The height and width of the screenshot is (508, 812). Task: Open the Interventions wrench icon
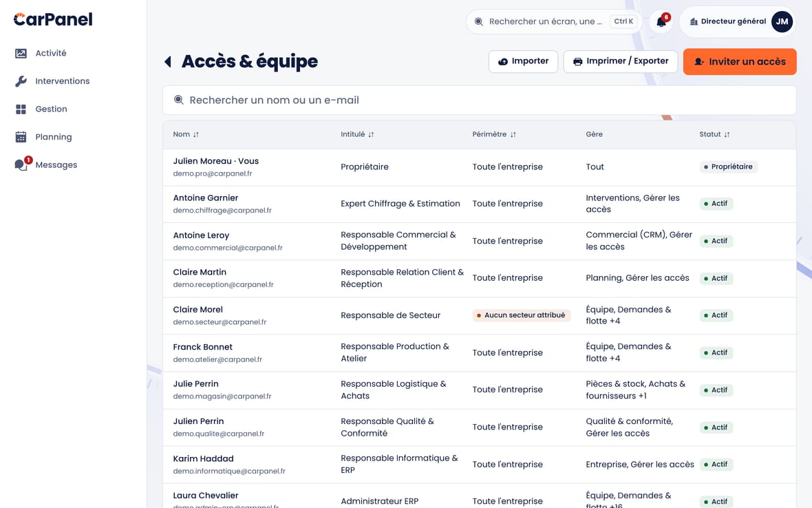(x=21, y=81)
